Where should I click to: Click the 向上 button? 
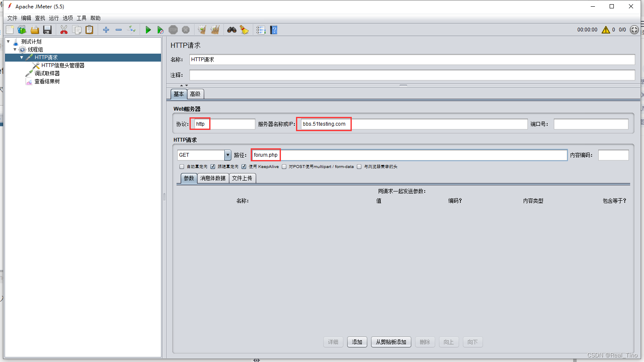click(449, 342)
